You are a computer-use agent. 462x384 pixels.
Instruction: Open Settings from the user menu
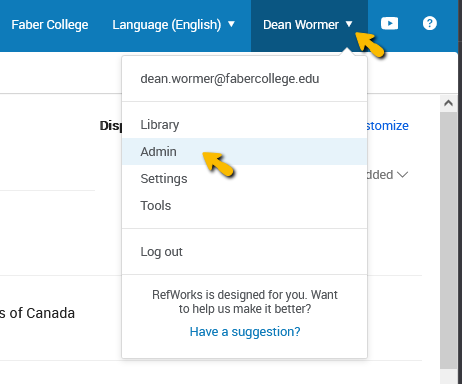245,179
